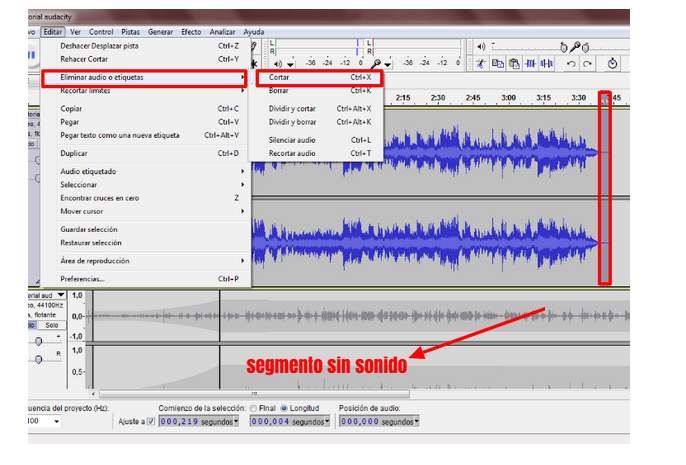Viewport: 686px width, 465px height.
Task: Click the Trim audio toolbar icon
Action: (x=529, y=63)
